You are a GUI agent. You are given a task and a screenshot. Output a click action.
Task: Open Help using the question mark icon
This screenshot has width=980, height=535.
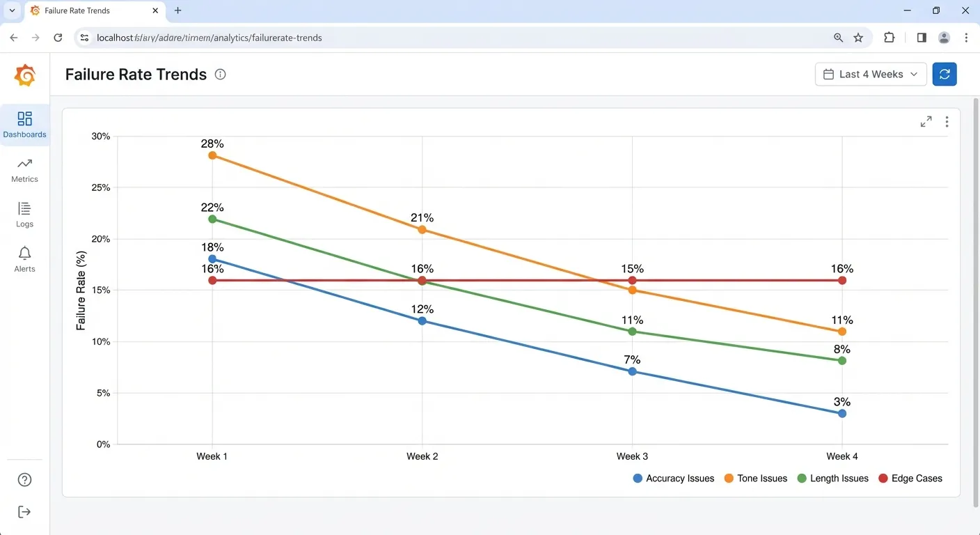pyautogui.click(x=24, y=479)
